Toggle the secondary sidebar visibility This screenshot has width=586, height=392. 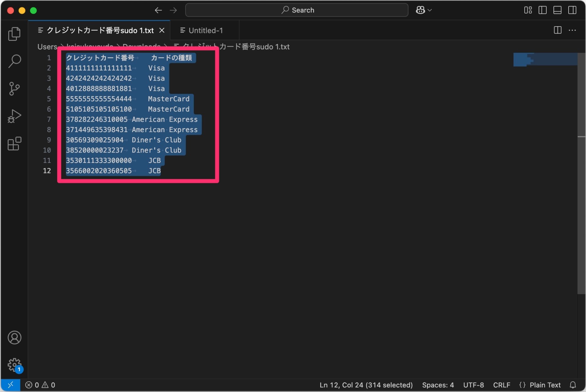[x=572, y=10]
